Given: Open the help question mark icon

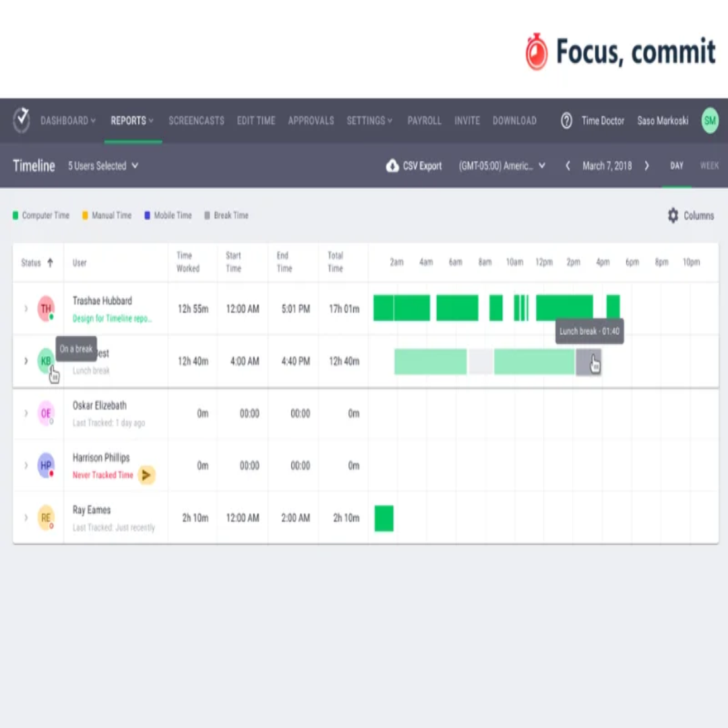Looking at the screenshot, I should pyautogui.click(x=566, y=121).
